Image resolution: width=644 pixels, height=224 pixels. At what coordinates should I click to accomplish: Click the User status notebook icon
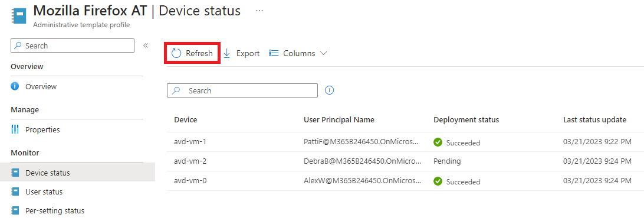click(x=15, y=192)
